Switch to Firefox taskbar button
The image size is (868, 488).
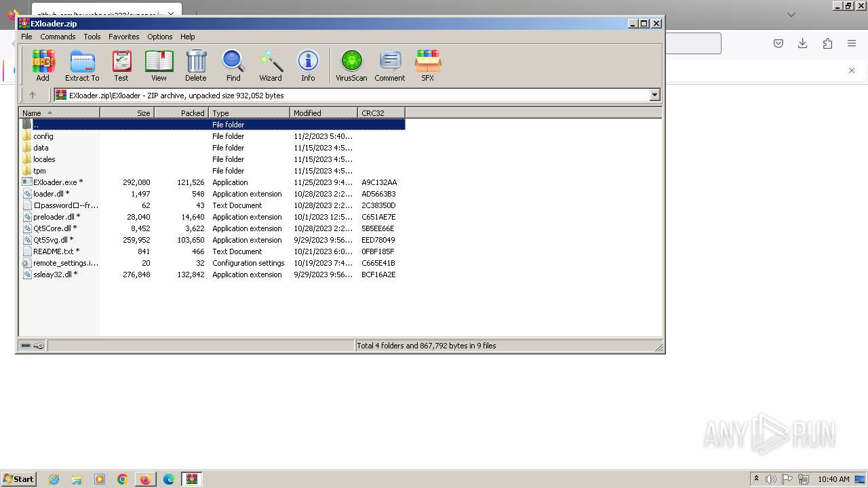coord(146,479)
